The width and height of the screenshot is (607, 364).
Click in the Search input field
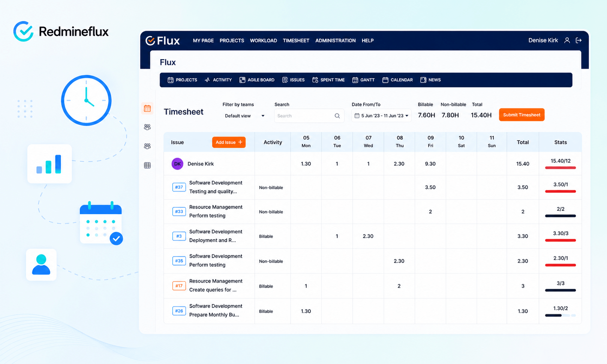pyautogui.click(x=309, y=116)
